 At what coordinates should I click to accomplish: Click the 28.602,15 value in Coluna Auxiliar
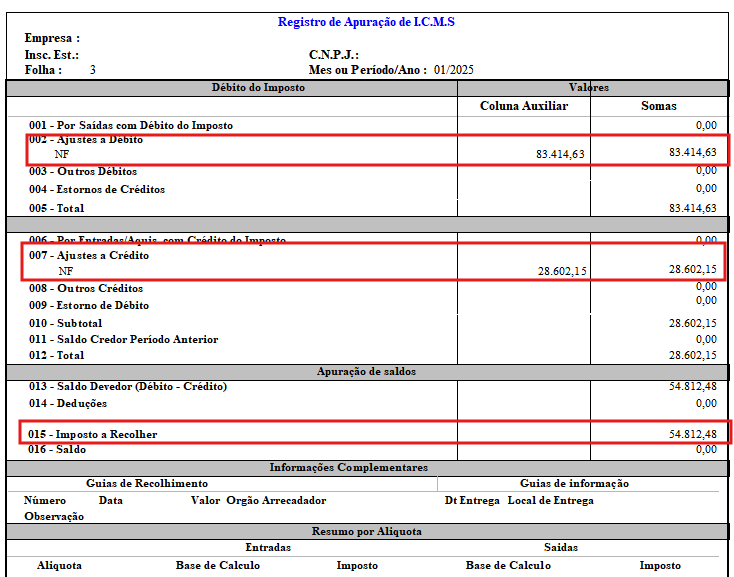(562, 271)
